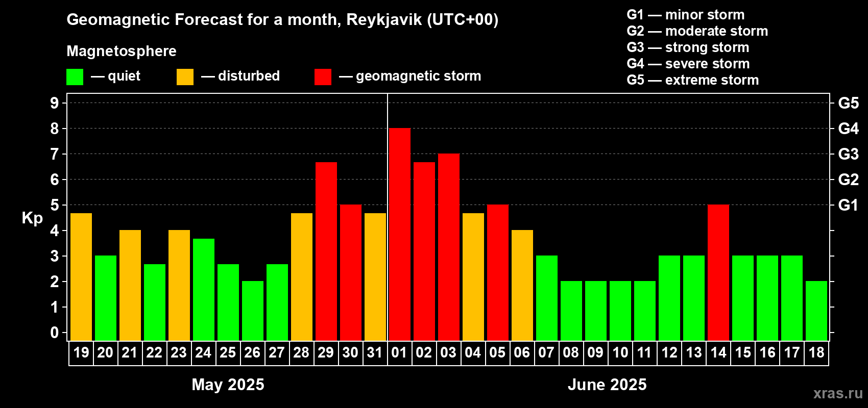
Task: Click the green bar for June 18
Action: click(x=816, y=311)
